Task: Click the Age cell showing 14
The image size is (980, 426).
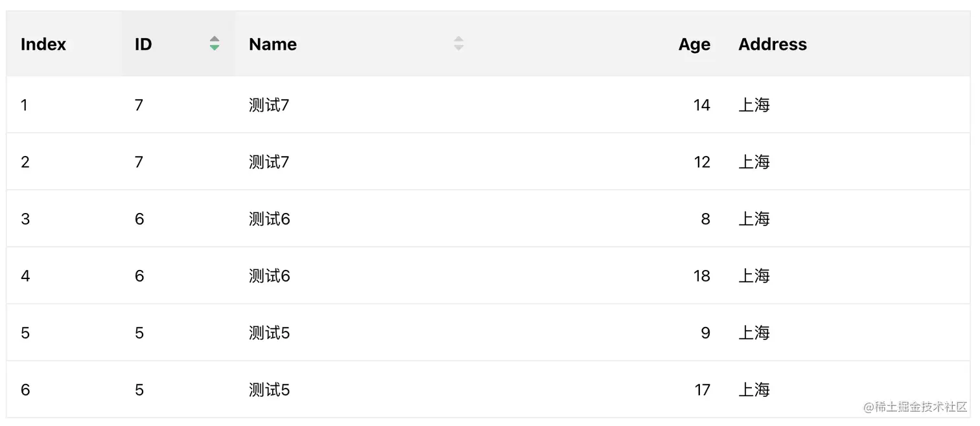Action: (701, 105)
